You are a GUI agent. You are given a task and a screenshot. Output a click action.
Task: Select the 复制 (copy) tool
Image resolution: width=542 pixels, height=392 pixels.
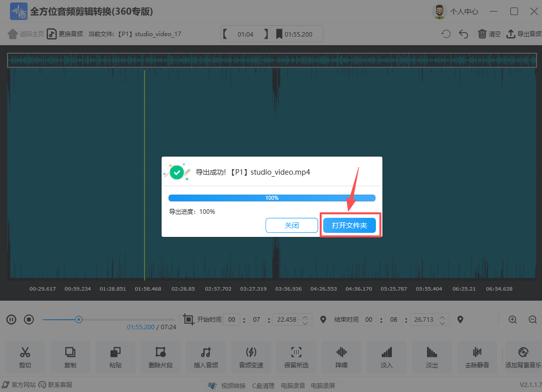70,357
